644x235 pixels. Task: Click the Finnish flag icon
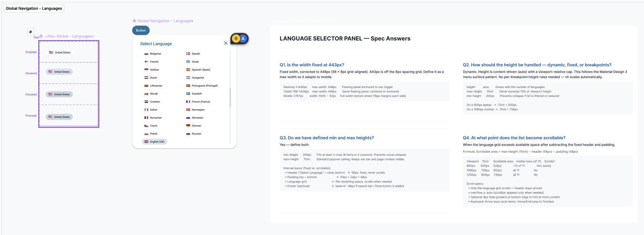[146, 62]
